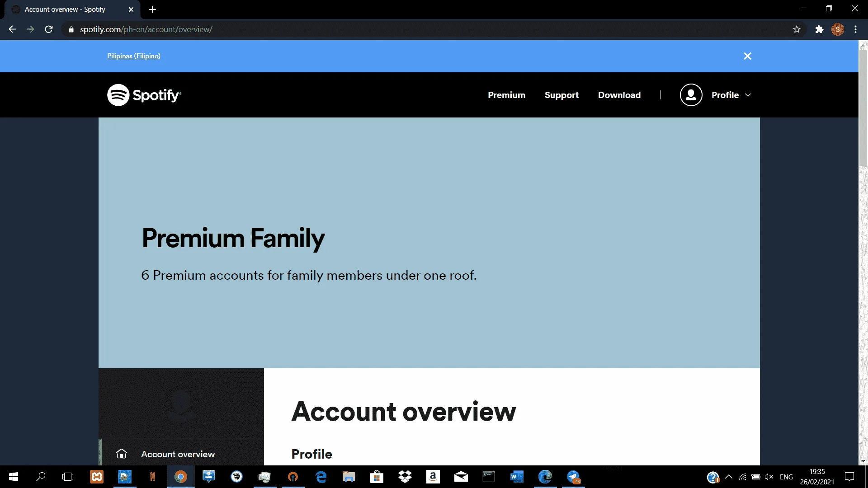Image resolution: width=868 pixels, height=488 pixels.
Task: Open Dropbox from the taskbar
Action: pyautogui.click(x=405, y=477)
